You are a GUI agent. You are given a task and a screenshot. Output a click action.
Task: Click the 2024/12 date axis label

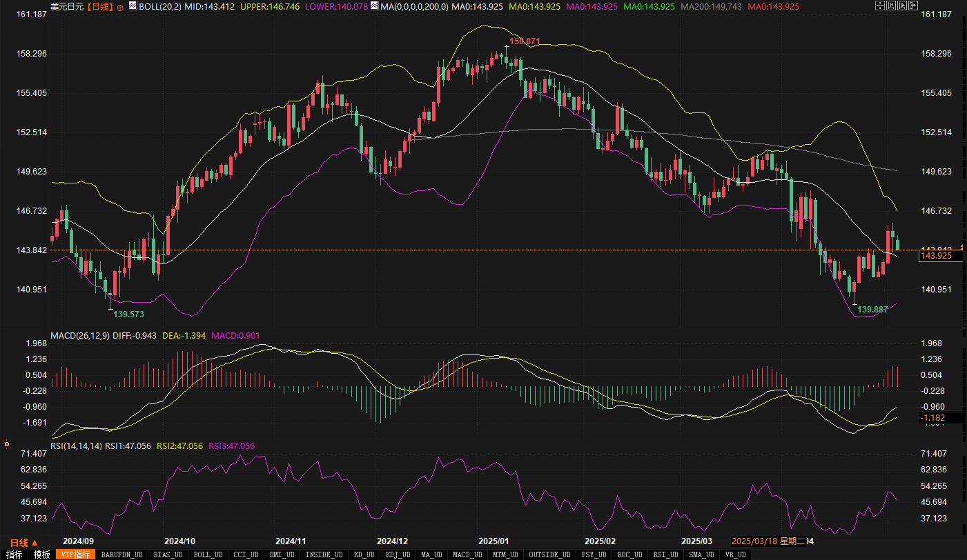pos(393,541)
